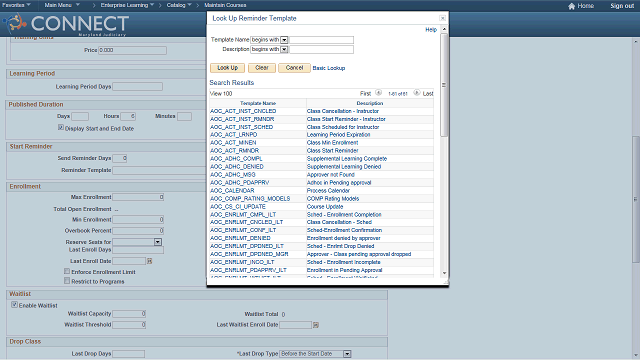Image resolution: width=640 pixels, height=360 pixels.
Task: Click the Sign out link
Action: pos(622,6)
